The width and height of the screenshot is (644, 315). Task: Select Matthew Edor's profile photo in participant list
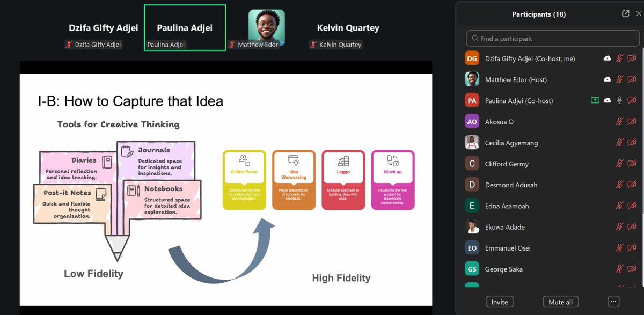click(x=472, y=79)
